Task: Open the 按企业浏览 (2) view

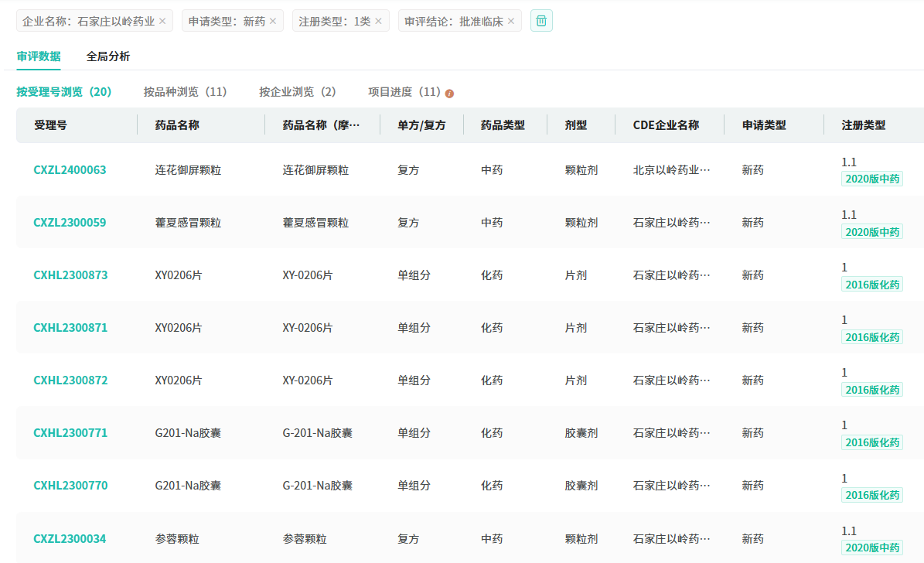Action: (298, 92)
